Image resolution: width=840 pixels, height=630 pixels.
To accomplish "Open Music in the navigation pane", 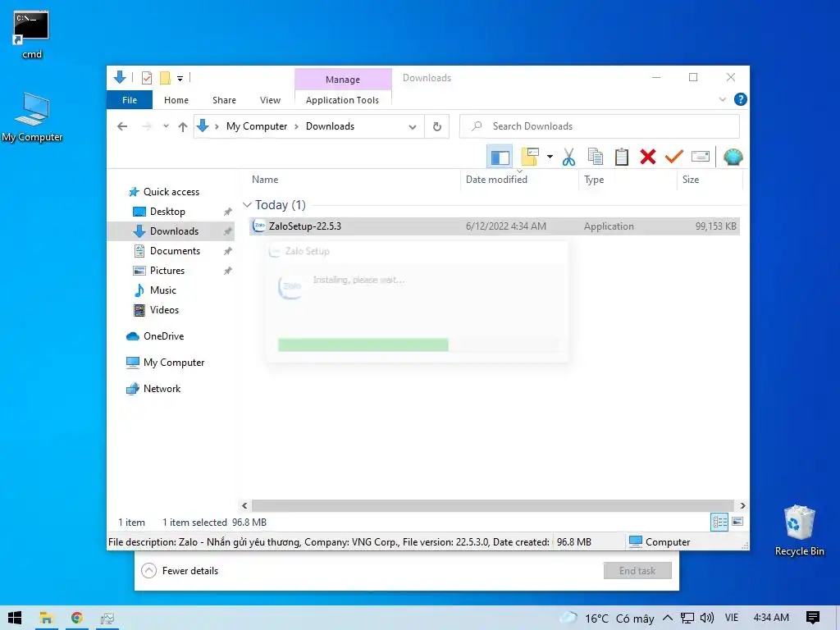I will click(162, 290).
